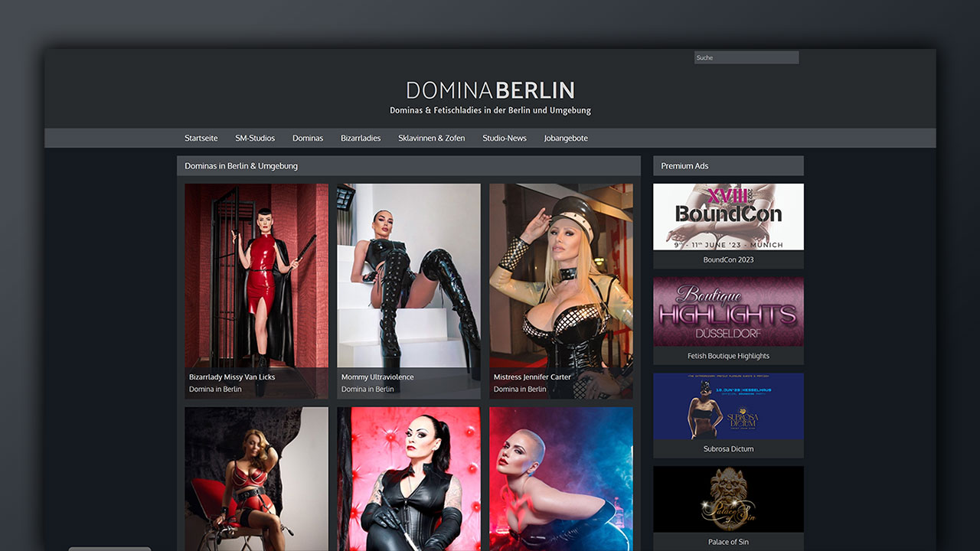This screenshot has width=980, height=551.
Task: Click the Mistress Jennifer Carter name link
Action: coord(531,377)
